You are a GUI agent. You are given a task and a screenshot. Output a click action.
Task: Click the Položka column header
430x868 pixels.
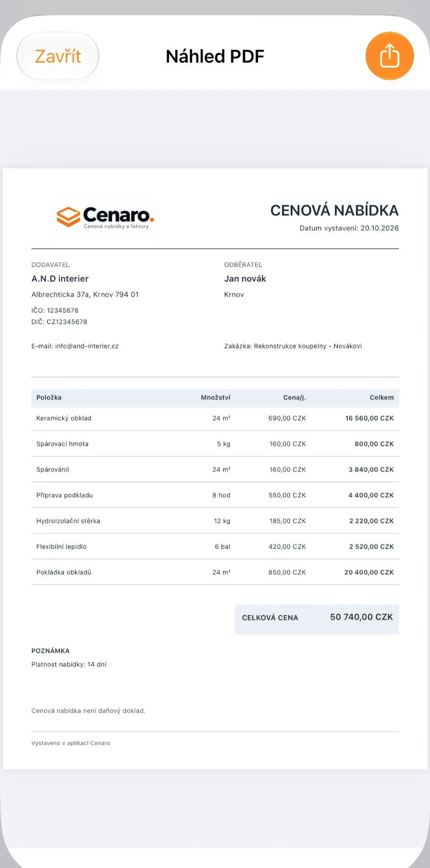(x=49, y=397)
